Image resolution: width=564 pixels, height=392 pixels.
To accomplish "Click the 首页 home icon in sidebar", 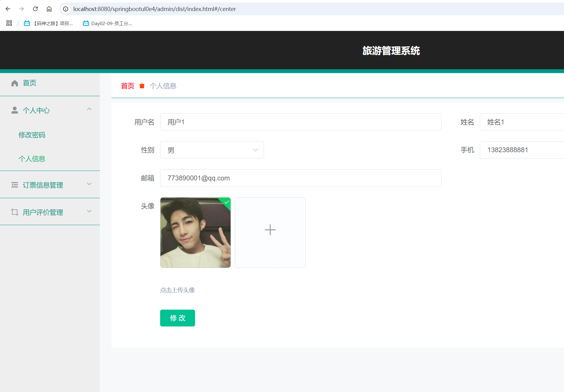I will [x=15, y=83].
